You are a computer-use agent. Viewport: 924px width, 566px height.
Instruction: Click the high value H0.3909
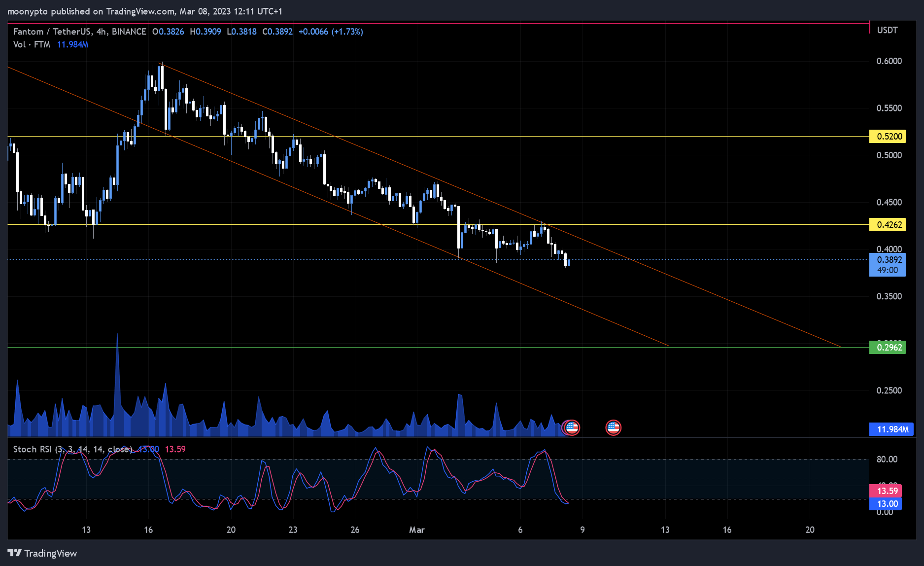click(x=205, y=32)
